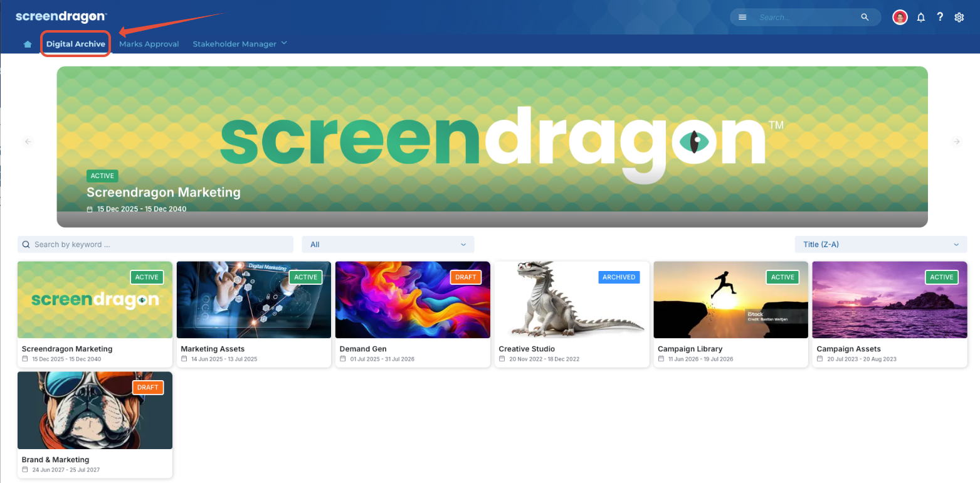Click the Brand & Marketing title
Screen dimensions: 980x483
(x=55, y=460)
